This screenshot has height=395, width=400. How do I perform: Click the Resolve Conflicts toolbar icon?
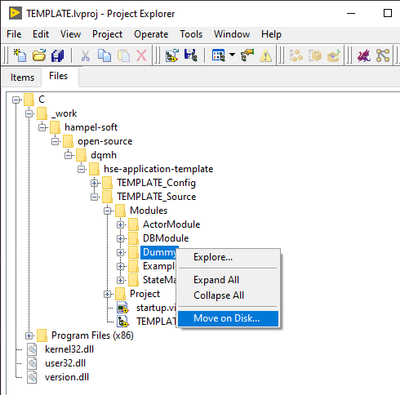pyautogui.click(x=247, y=55)
